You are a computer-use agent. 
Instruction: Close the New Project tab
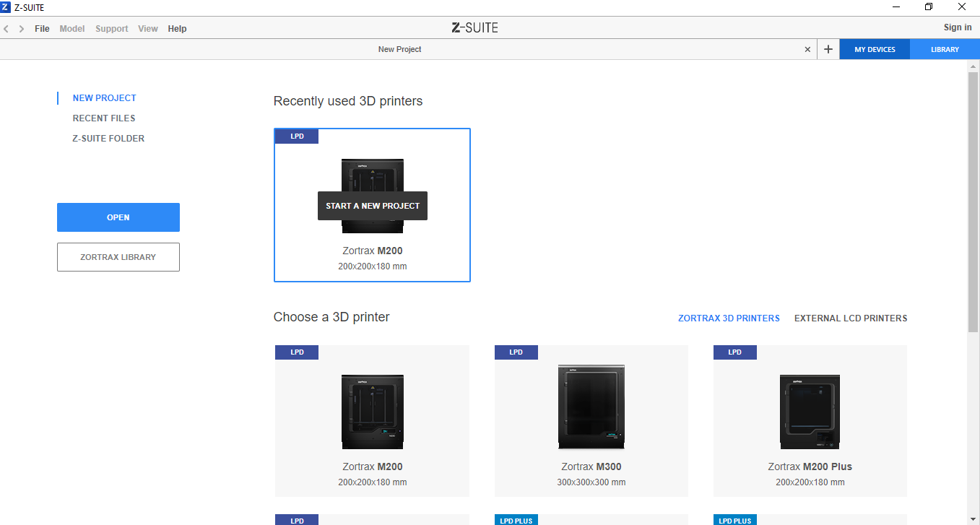(807, 49)
